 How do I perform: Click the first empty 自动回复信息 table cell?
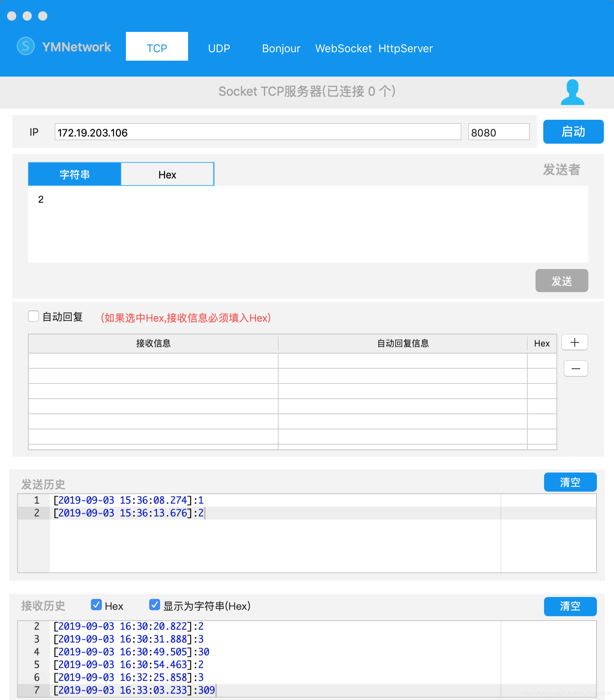pyautogui.click(x=403, y=361)
